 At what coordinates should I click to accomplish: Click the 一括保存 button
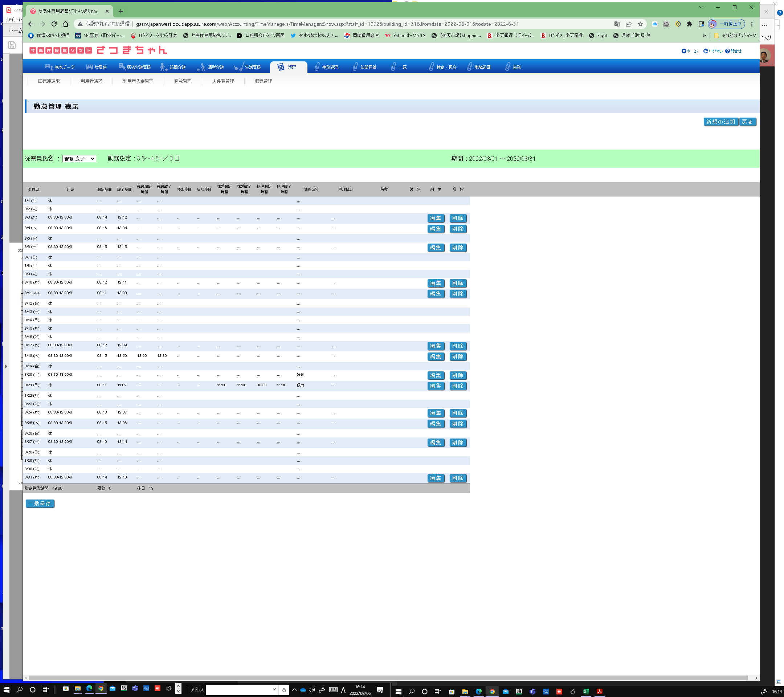(x=40, y=503)
